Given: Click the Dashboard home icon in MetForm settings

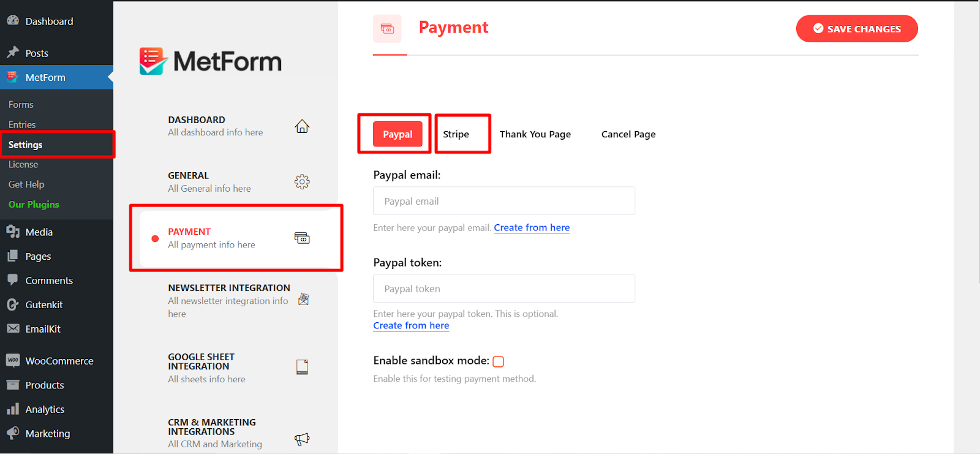Looking at the screenshot, I should 302,126.
